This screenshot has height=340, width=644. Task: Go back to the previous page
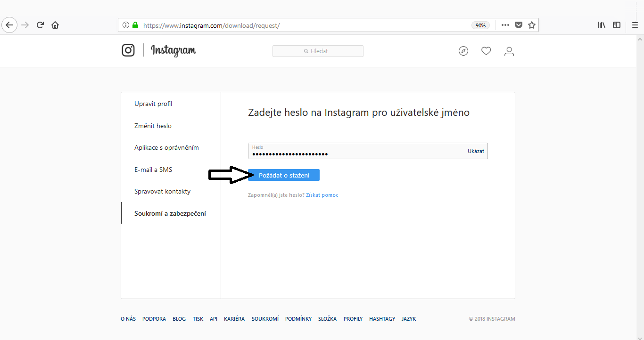9,25
